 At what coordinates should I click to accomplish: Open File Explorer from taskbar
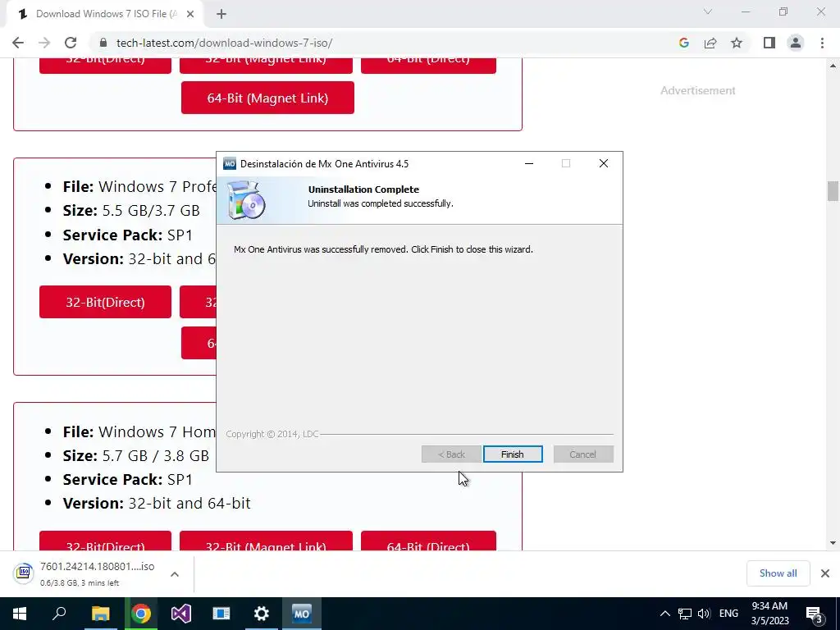click(100, 614)
